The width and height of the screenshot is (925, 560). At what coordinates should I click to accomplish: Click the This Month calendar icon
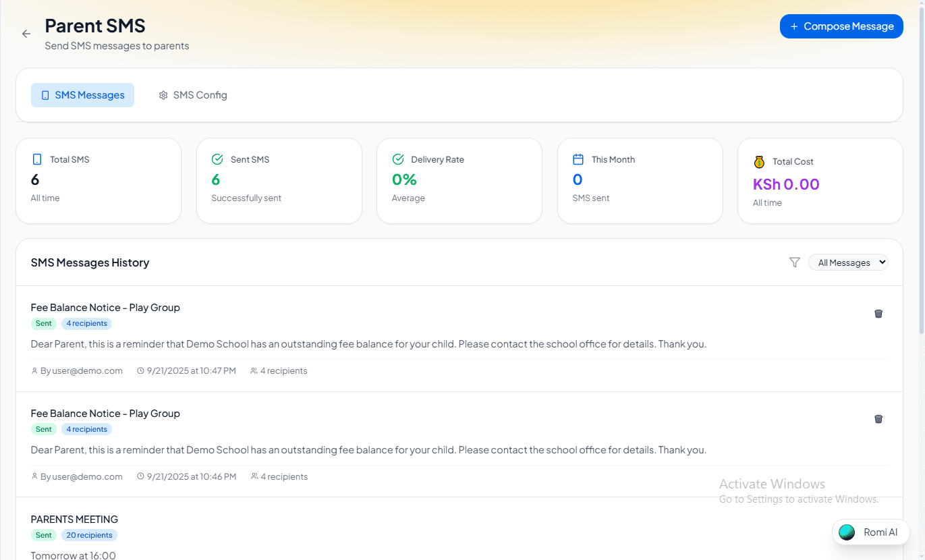point(578,160)
